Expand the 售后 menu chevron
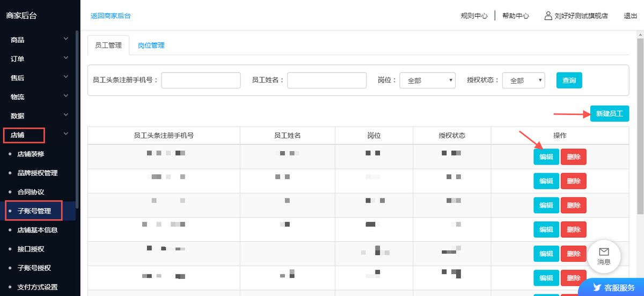This screenshot has width=644, height=296. [66, 77]
